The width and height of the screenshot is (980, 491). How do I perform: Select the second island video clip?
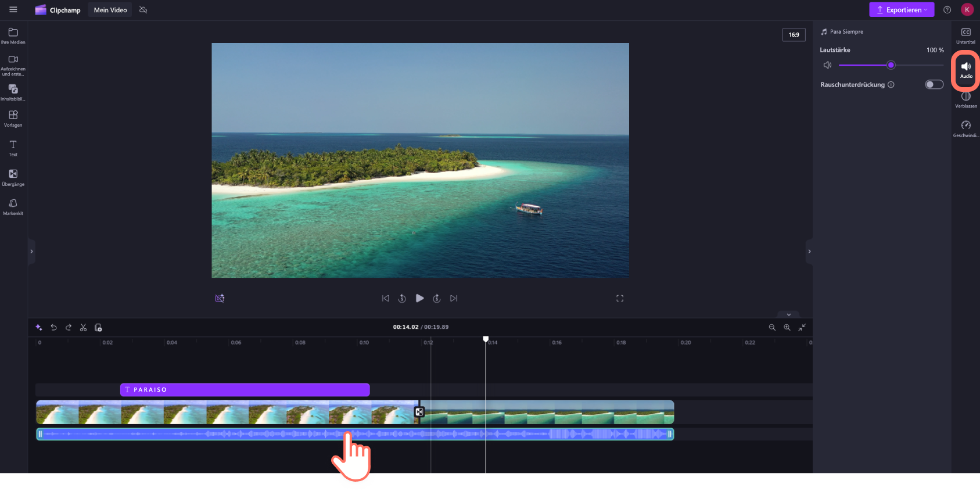click(x=548, y=412)
